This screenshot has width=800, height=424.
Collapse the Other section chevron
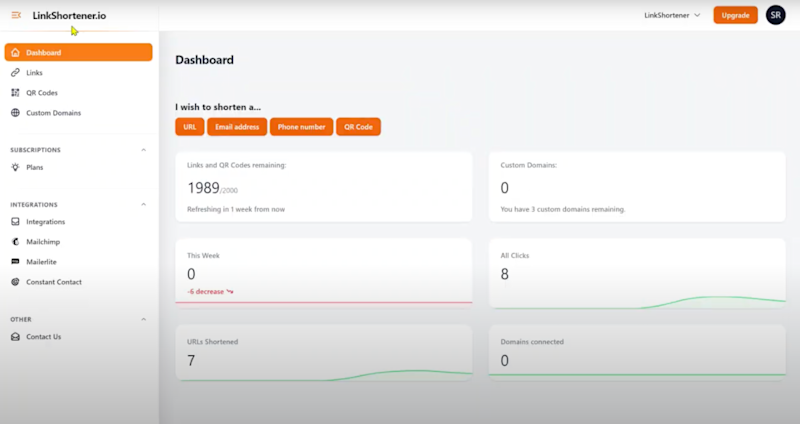[x=143, y=319]
